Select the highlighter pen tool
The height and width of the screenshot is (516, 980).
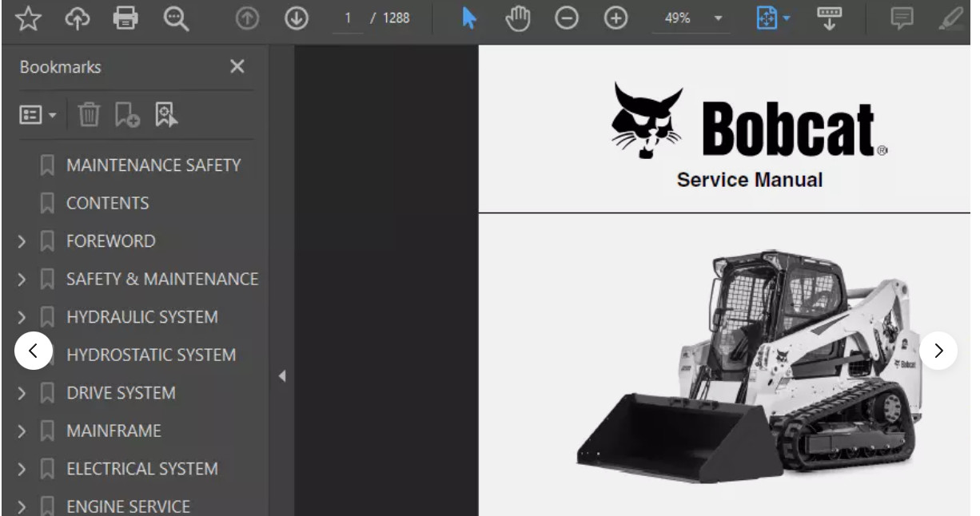(x=951, y=18)
